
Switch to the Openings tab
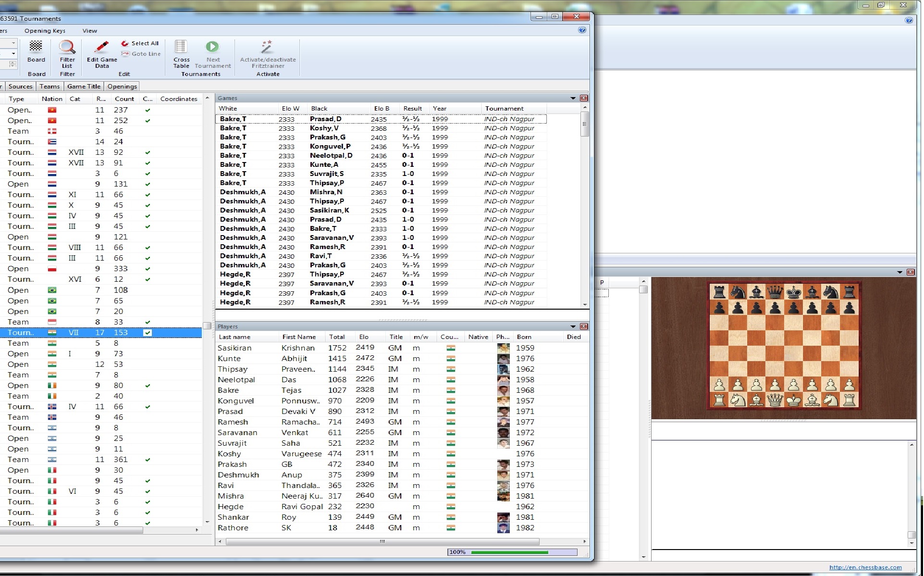tap(122, 86)
